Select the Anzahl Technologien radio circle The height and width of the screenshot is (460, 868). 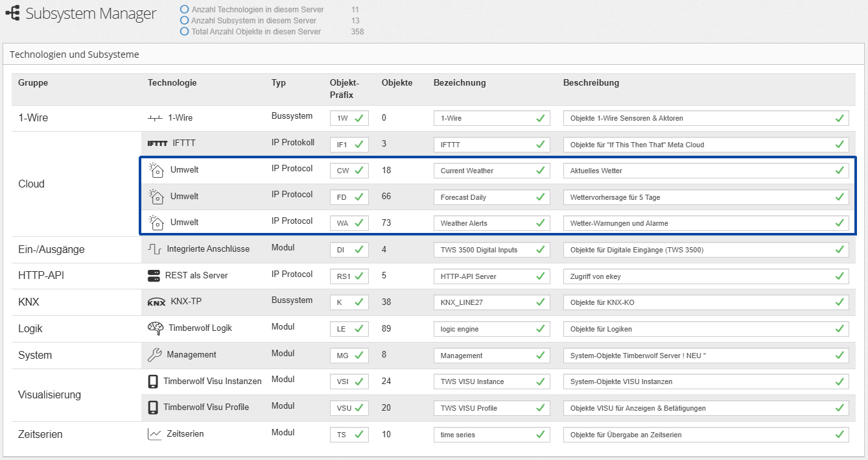(x=185, y=10)
